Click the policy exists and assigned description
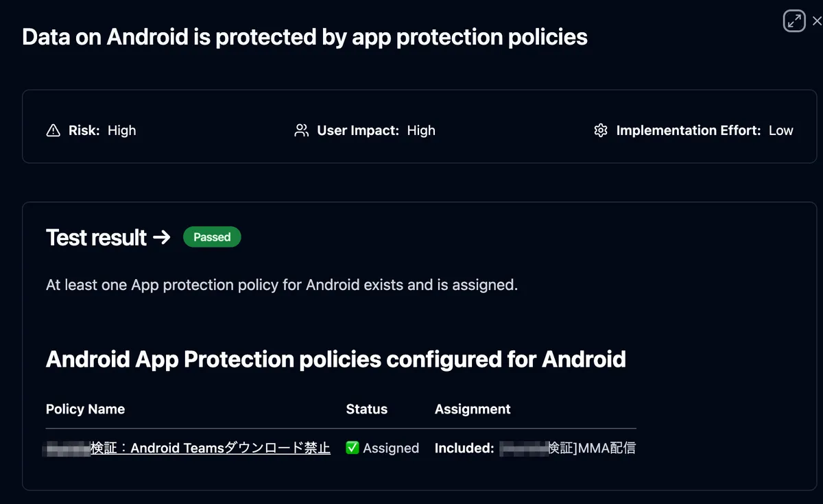 [x=281, y=285]
